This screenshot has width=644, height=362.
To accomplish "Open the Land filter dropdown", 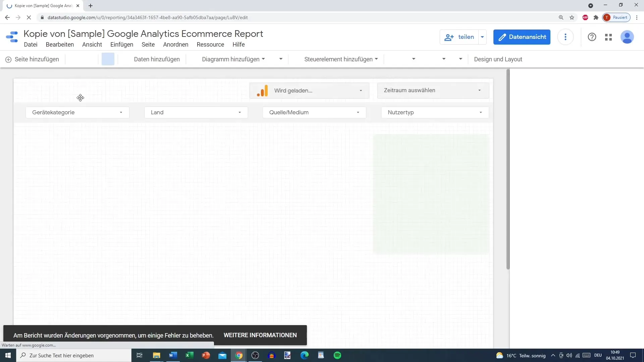I will tap(196, 112).
